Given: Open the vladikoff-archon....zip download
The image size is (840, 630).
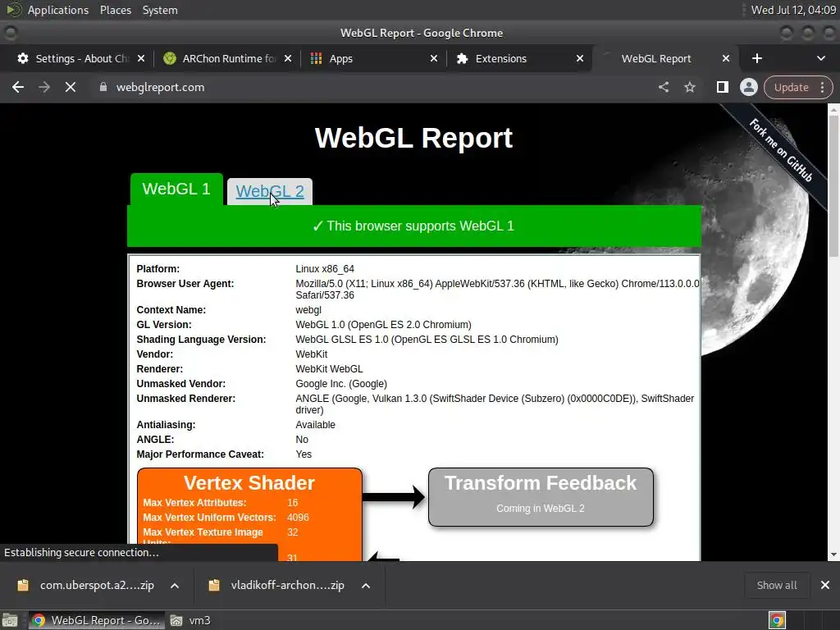Looking at the screenshot, I should pyautogui.click(x=288, y=585).
